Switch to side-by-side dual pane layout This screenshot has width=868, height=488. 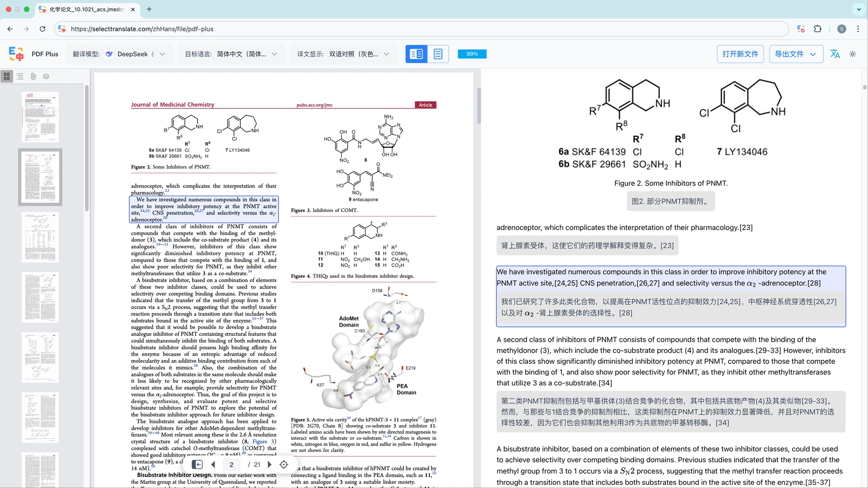[x=416, y=54]
